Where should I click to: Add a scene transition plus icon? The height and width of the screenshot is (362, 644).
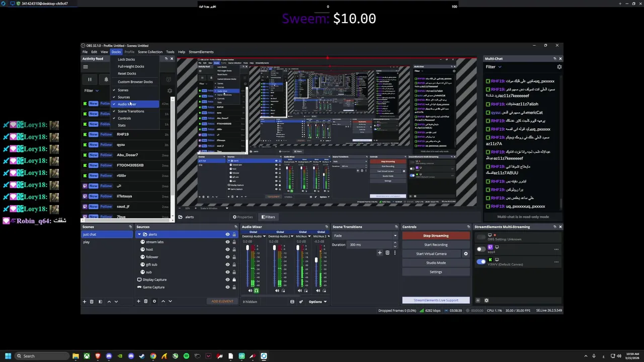point(380,253)
